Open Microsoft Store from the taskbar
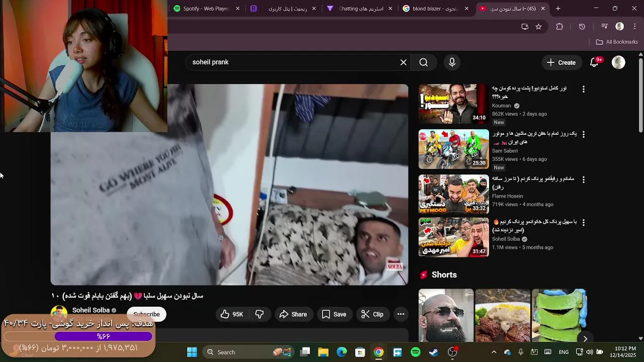The image size is (644, 362). pos(360,352)
